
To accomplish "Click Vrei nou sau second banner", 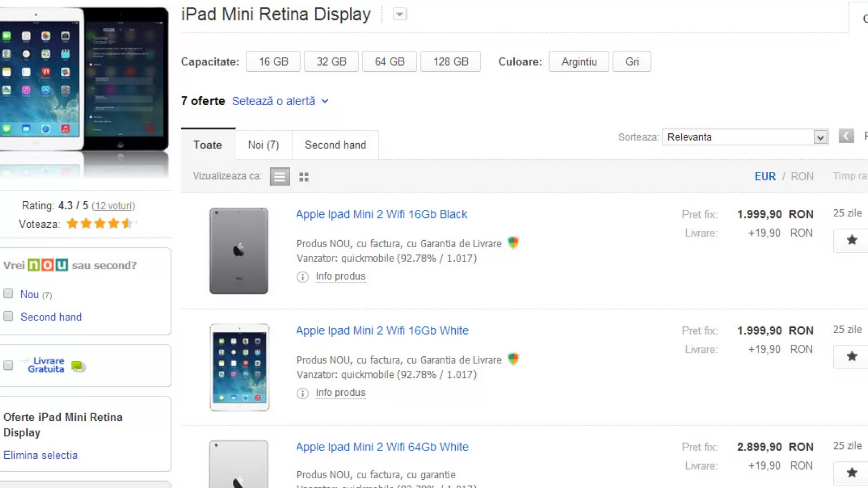I will pyautogui.click(x=70, y=265).
